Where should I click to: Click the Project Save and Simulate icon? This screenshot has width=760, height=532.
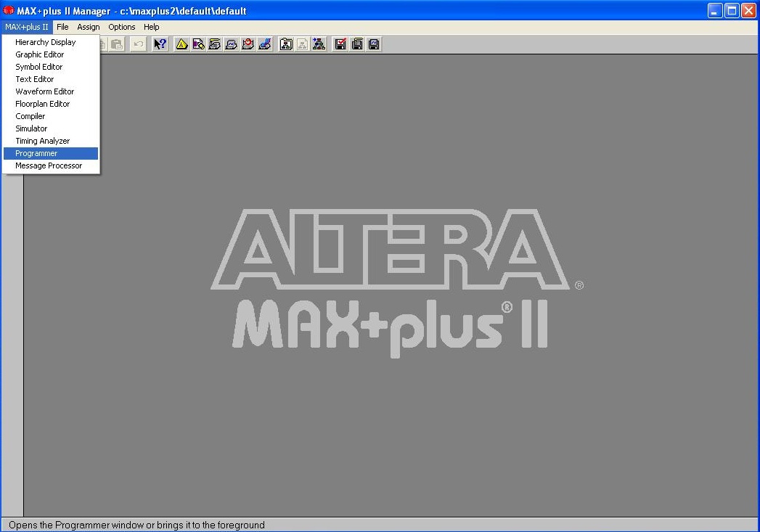tap(374, 44)
